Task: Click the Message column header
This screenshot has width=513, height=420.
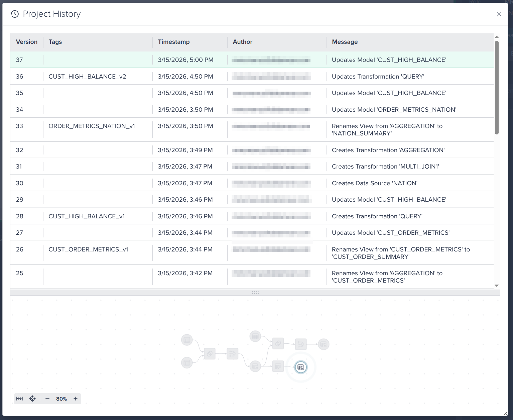Action: (x=345, y=41)
